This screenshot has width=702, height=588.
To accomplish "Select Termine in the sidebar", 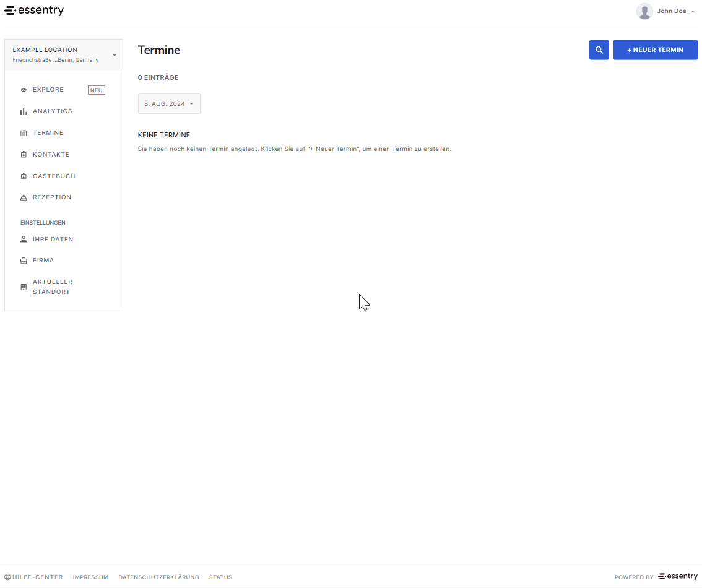I will (x=48, y=133).
